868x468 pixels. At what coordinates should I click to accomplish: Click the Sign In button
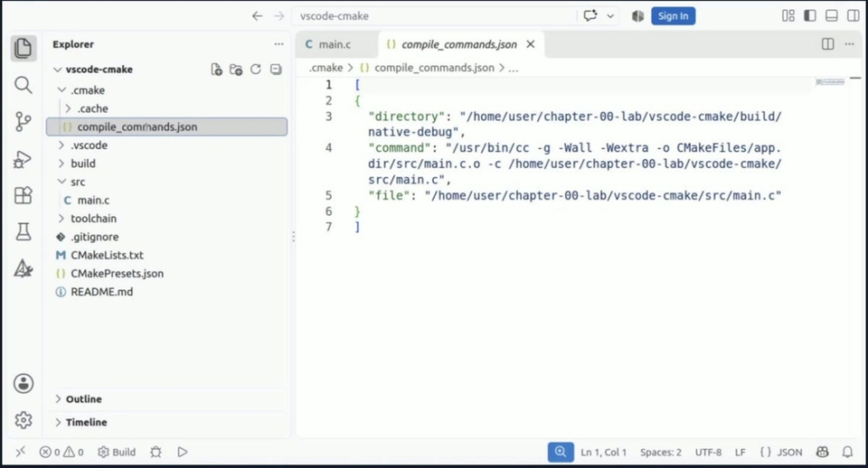[673, 16]
